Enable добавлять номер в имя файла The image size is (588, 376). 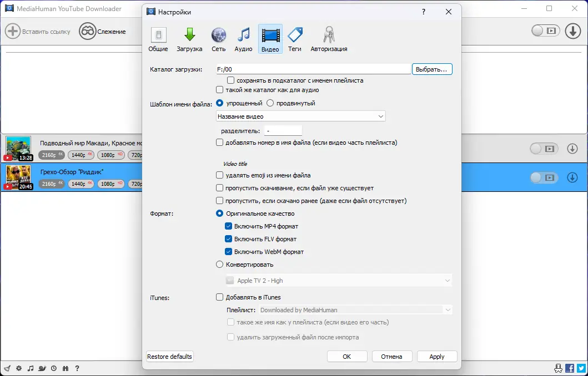[x=220, y=143]
